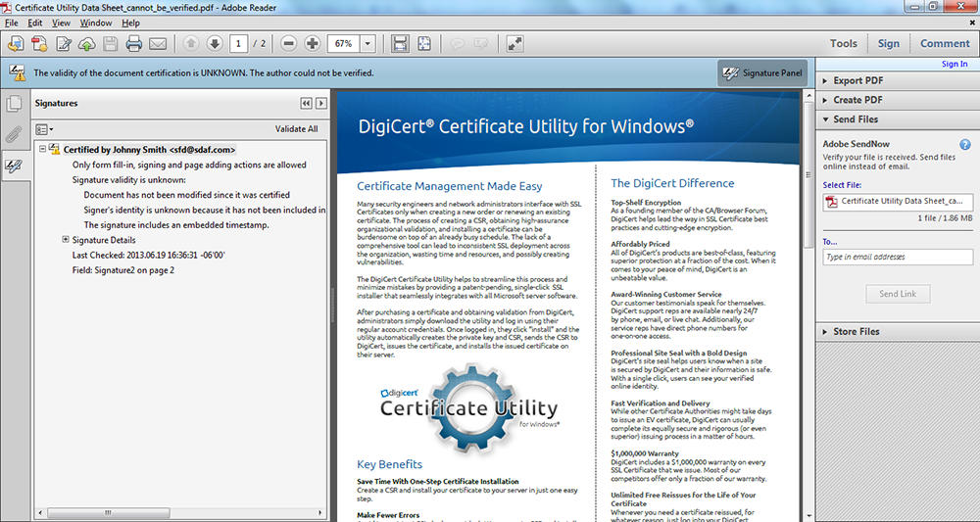Open the Edit menu
The width and height of the screenshot is (980, 522).
coord(35,24)
